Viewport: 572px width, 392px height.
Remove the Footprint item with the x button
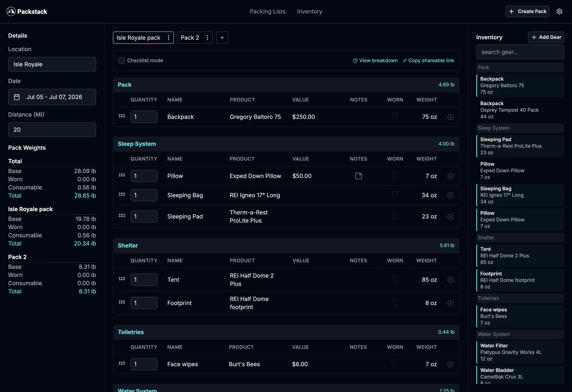pos(450,303)
